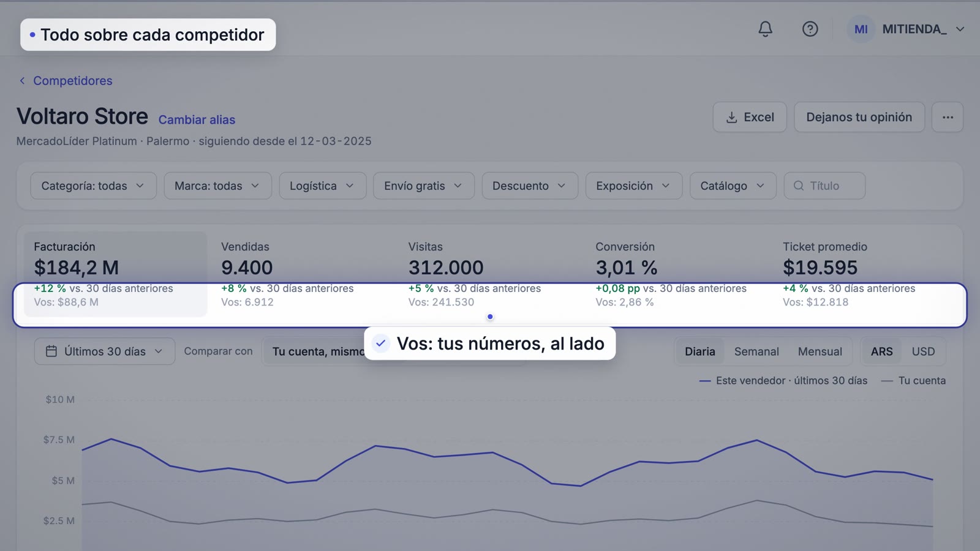Click the Cambiar alias link

point(197,120)
